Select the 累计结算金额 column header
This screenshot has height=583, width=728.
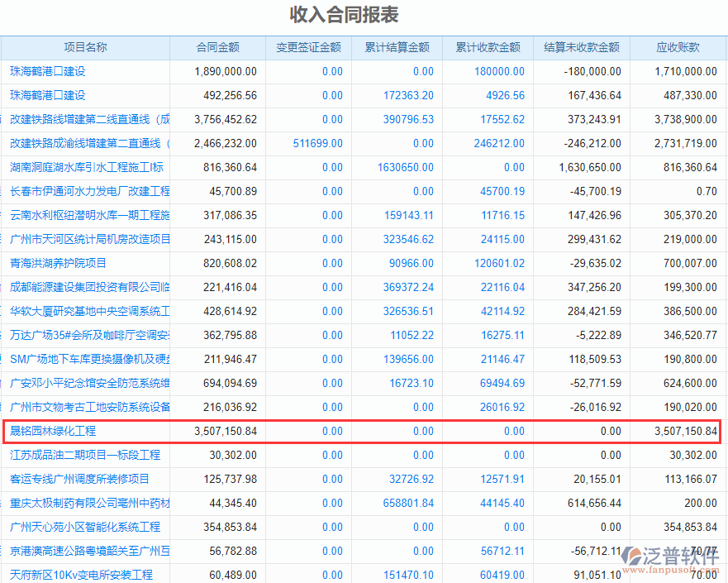[397, 48]
